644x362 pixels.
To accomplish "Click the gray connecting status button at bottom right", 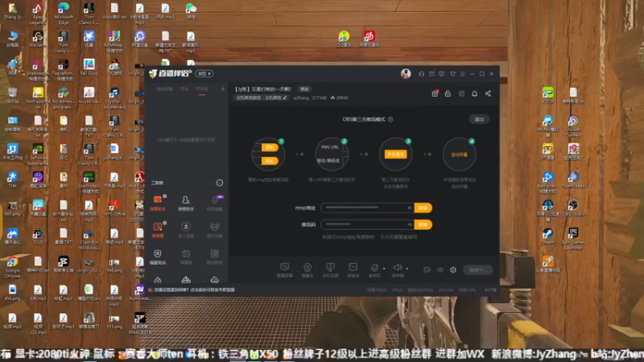I will coord(477,269).
